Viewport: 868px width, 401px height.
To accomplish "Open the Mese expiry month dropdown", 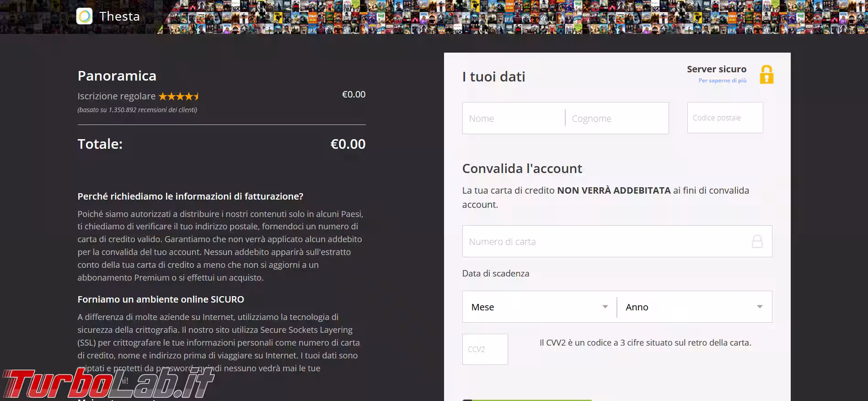I will tap(539, 307).
